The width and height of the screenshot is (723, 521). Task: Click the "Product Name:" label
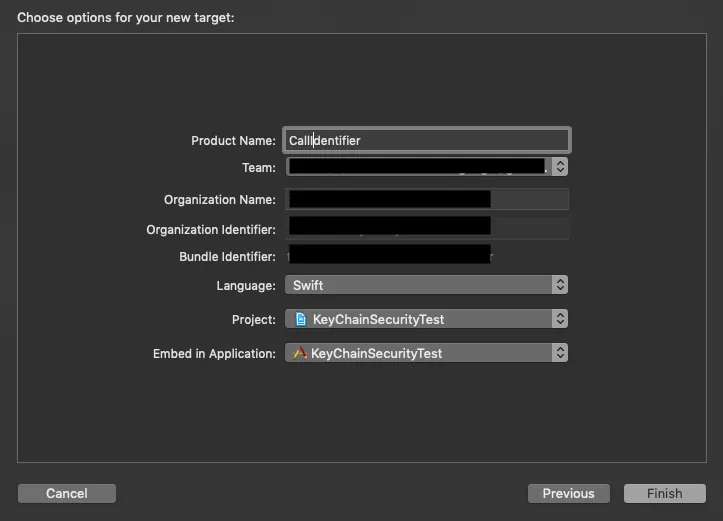pyautogui.click(x=233, y=141)
